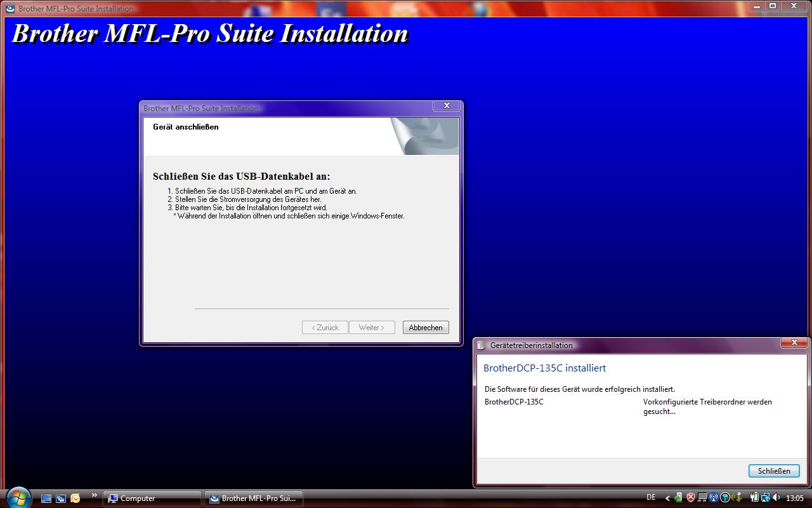Click the 13:05 clock in taskbar

pyautogui.click(x=794, y=498)
